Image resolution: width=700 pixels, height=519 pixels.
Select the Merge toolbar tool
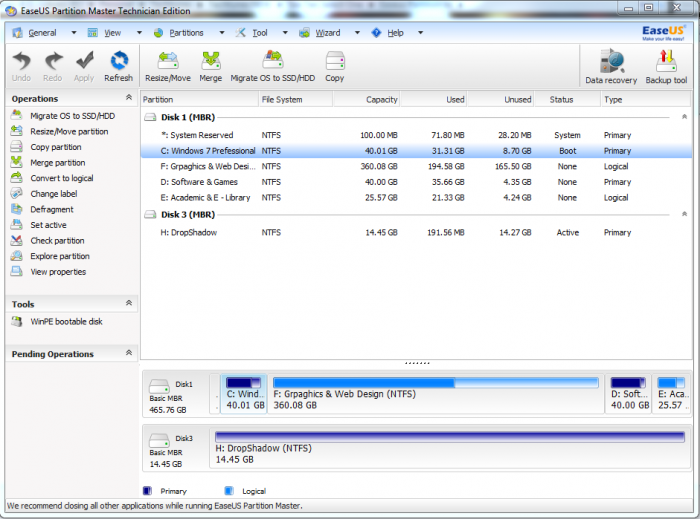[x=211, y=66]
